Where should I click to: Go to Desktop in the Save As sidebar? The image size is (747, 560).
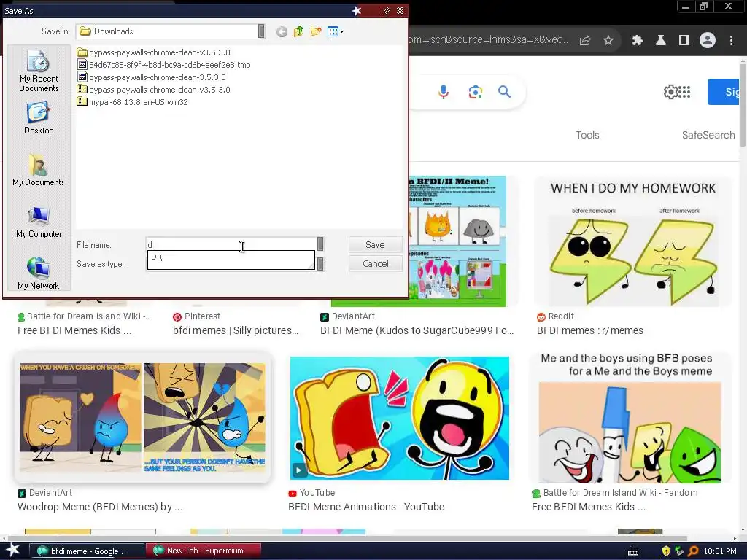tap(39, 118)
